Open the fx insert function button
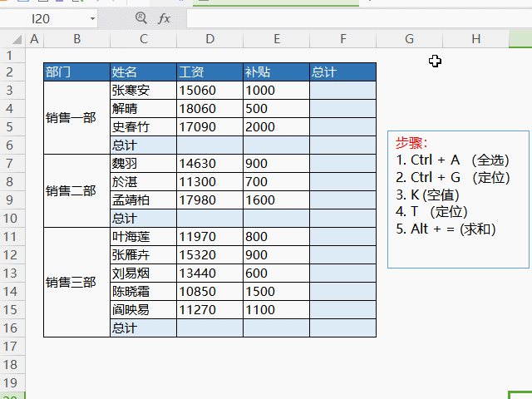The height and width of the screenshot is (399, 532). (165, 18)
